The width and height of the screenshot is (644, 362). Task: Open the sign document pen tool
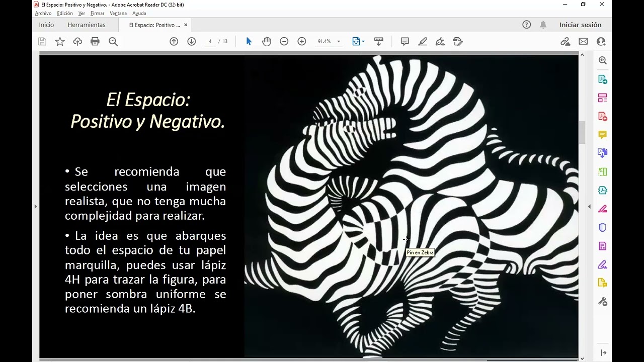pyautogui.click(x=440, y=42)
